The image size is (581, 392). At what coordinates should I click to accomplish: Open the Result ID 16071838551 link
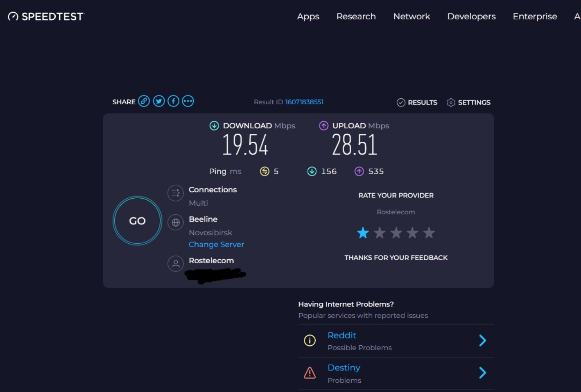pos(304,102)
